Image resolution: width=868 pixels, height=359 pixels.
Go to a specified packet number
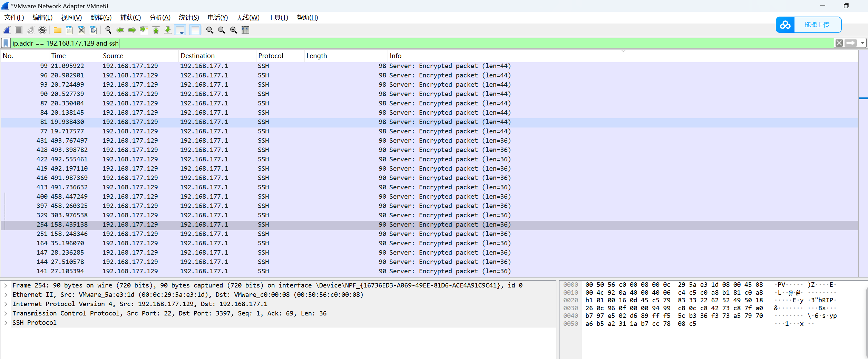pyautogui.click(x=144, y=30)
